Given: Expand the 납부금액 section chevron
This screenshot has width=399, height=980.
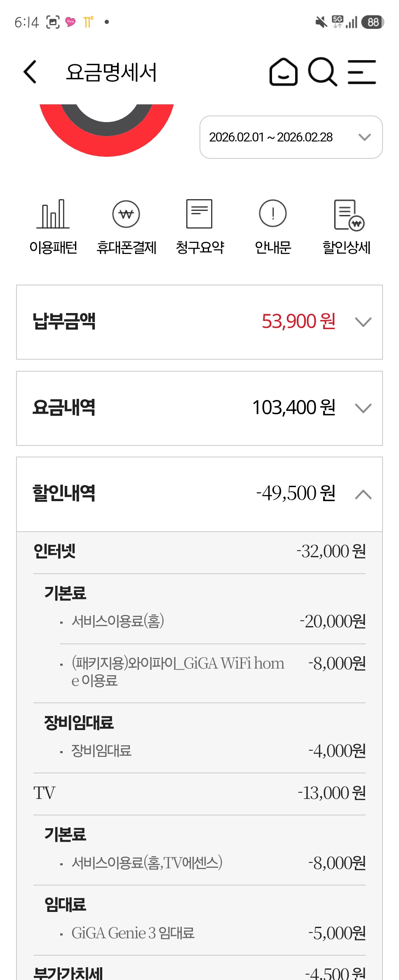Looking at the screenshot, I should (x=363, y=322).
